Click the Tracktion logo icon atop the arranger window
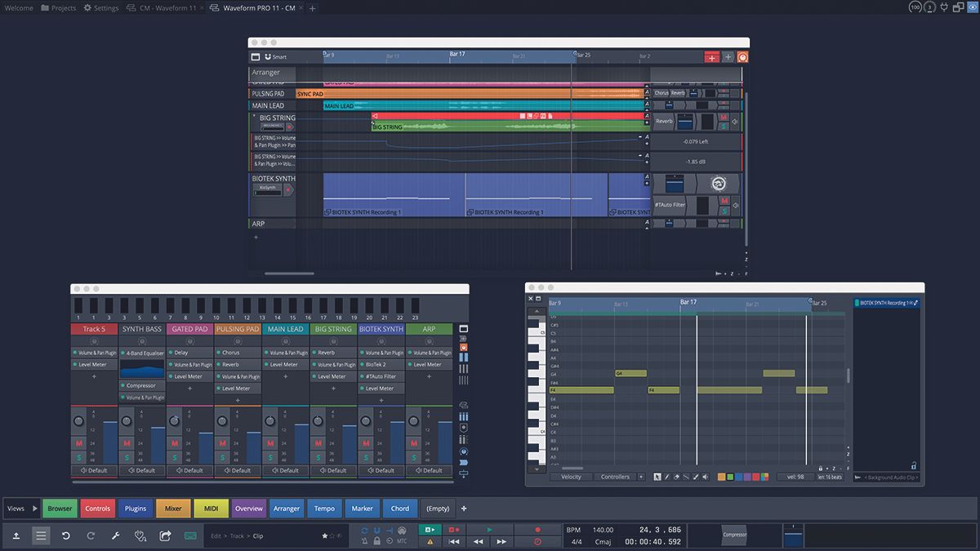 (x=742, y=56)
